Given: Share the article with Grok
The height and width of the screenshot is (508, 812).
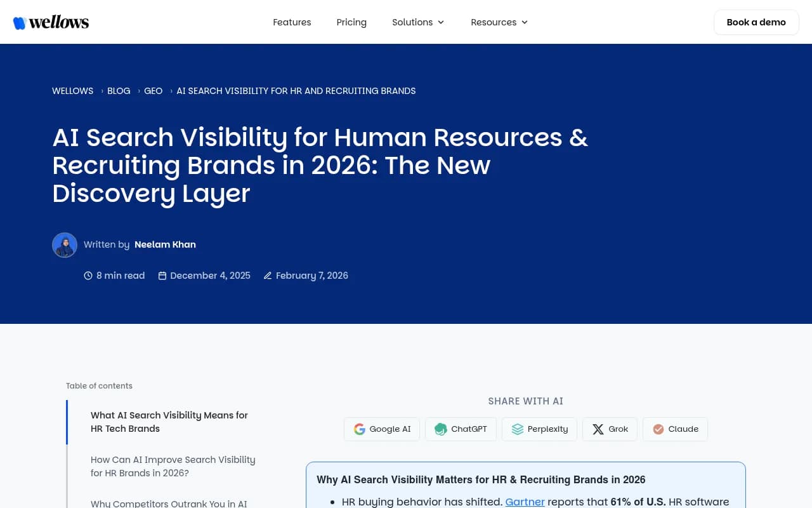Looking at the screenshot, I should [x=610, y=429].
